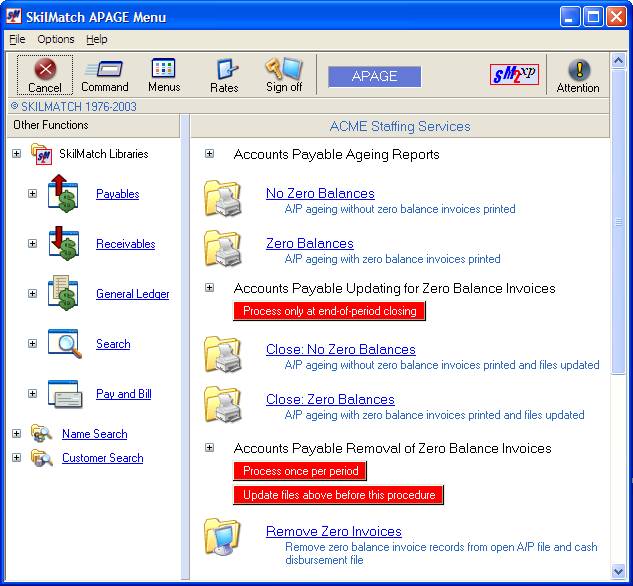Open the Options menu

click(x=56, y=39)
